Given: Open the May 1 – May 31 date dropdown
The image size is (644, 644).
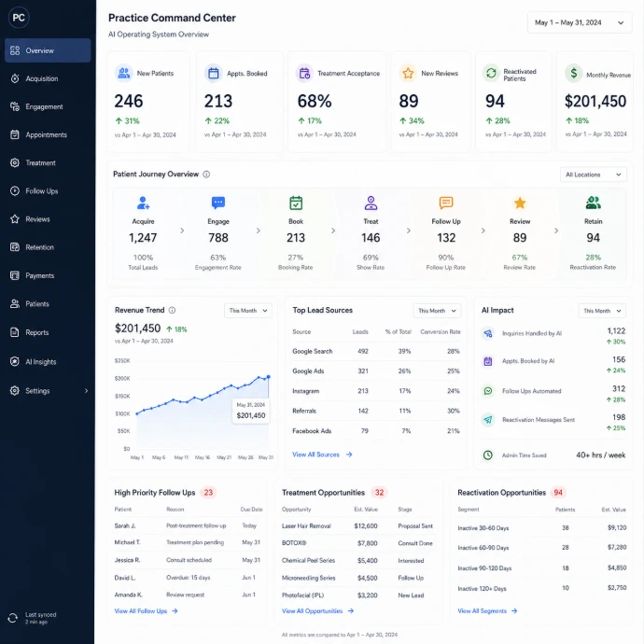Looking at the screenshot, I should click(580, 22).
